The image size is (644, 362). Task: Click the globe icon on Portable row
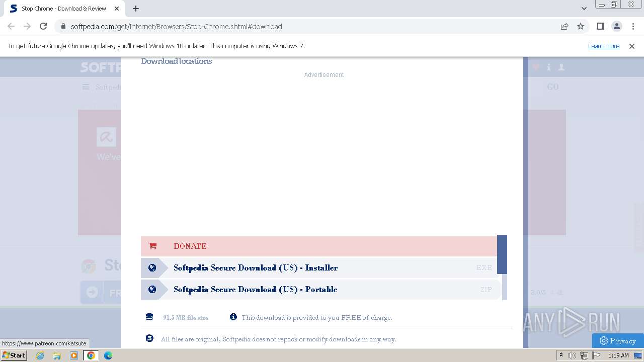[152, 289]
